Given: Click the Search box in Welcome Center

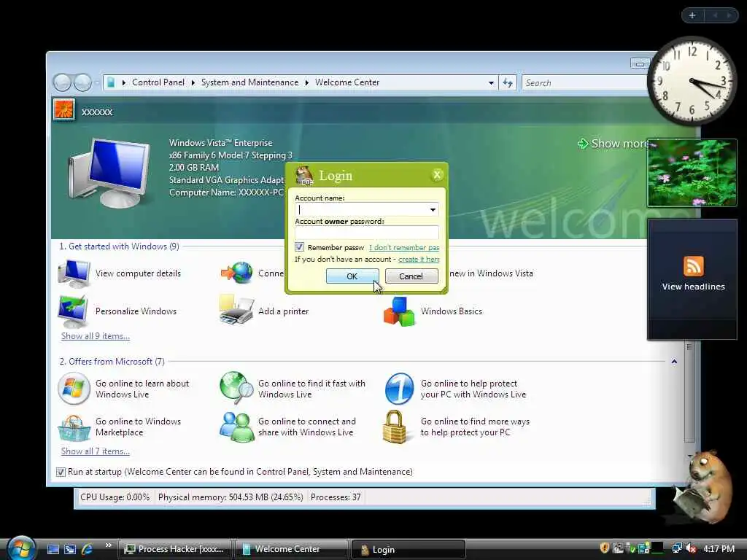Looking at the screenshot, I should [x=584, y=83].
